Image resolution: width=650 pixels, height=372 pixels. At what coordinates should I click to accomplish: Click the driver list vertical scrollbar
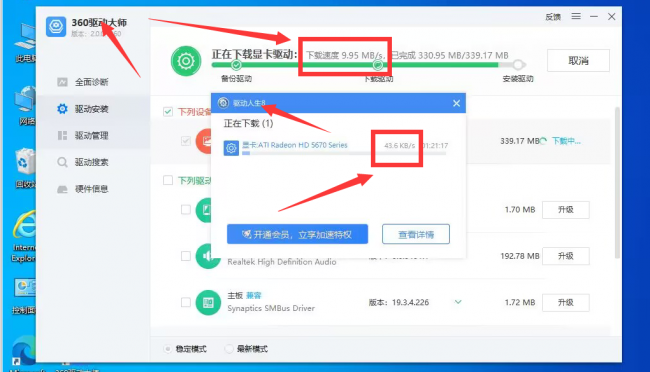617,182
